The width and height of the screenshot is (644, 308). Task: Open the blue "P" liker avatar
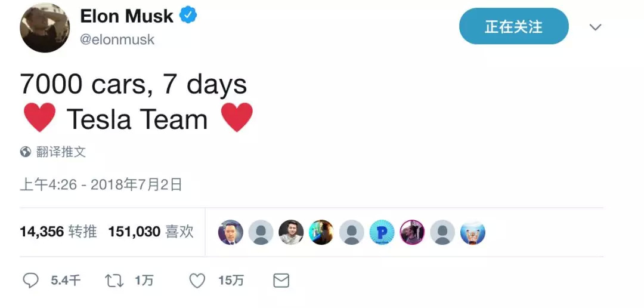pyautogui.click(x=382, y=232)
